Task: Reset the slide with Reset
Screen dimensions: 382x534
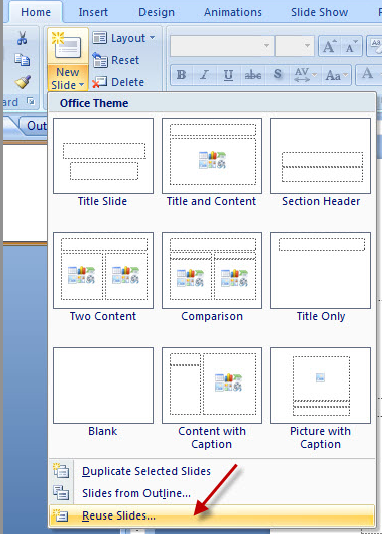Action: point(116,60)
